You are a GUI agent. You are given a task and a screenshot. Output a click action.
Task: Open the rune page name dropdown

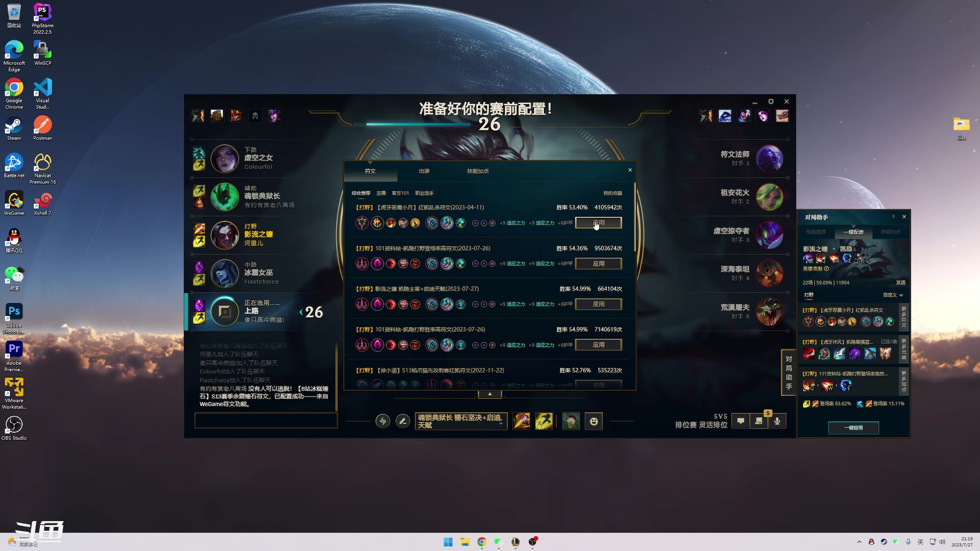461,421
